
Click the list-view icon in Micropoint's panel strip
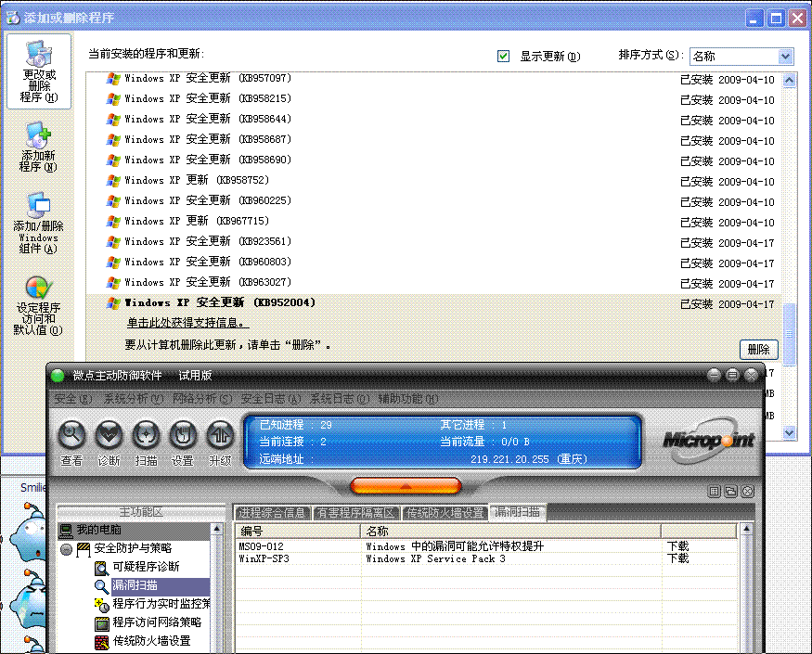pyautogui.click(x=715, y=492)
